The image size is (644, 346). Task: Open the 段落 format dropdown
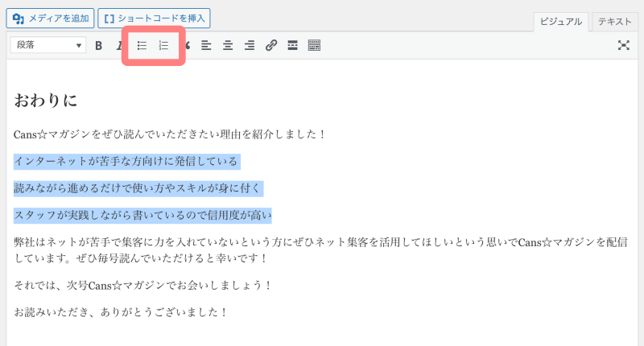(47, 45)
